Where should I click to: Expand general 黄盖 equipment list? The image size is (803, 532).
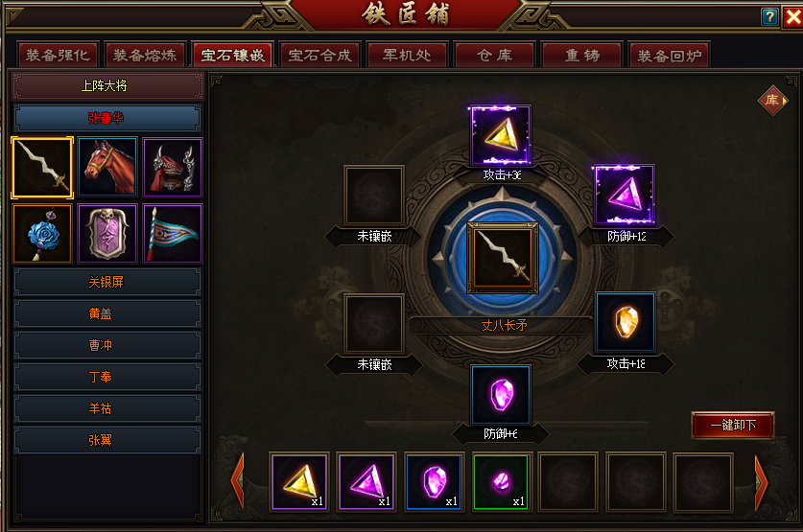point(107,313)
